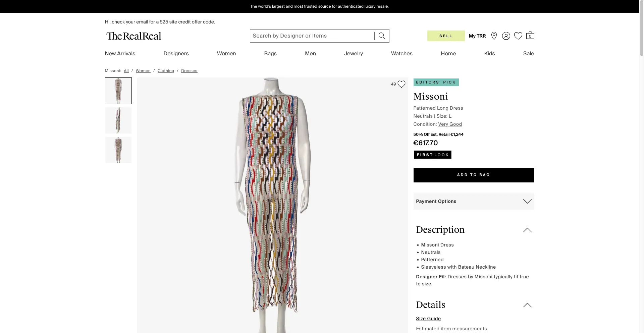
Task: Open the account profile icon
Action: (x=506, y=36)
